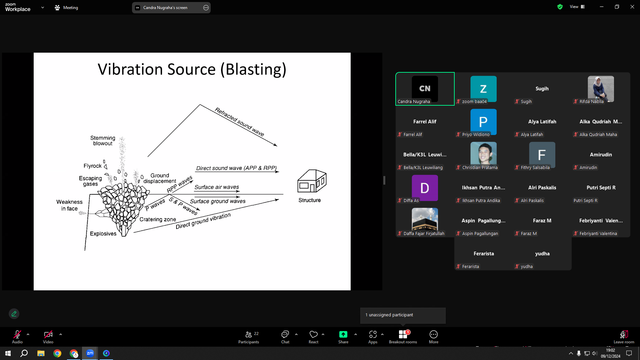Open the React emoji menu
The image size is (640, 360).
coord(313,337)
